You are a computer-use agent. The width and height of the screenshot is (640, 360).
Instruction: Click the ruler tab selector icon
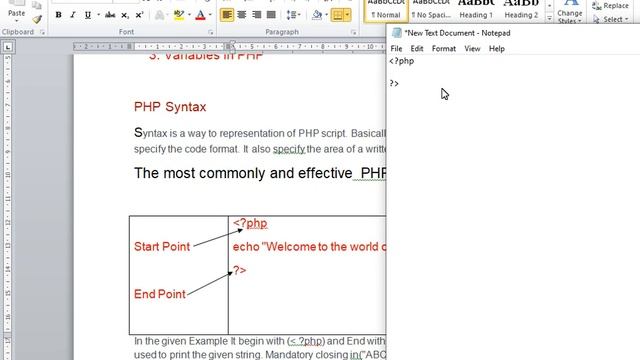click(x=8, y=47)
